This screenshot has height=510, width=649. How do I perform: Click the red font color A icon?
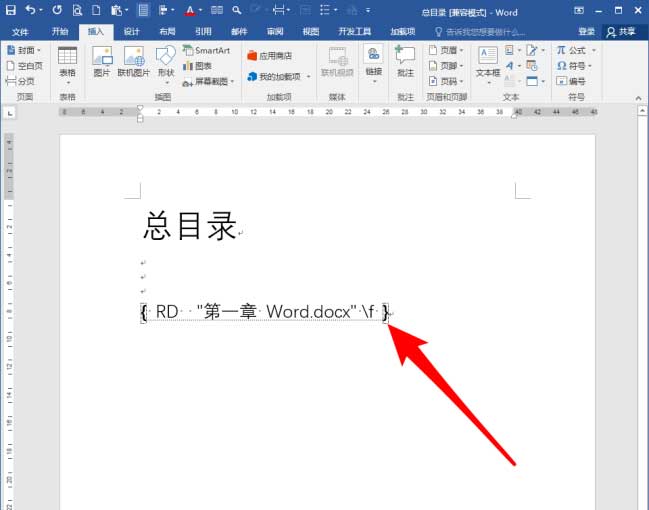190,10
